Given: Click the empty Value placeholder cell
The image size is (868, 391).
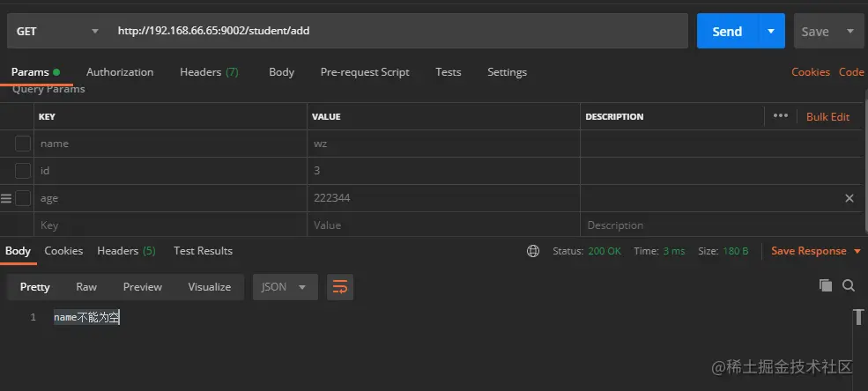Looking at the screenshot, I should (443, 225).
